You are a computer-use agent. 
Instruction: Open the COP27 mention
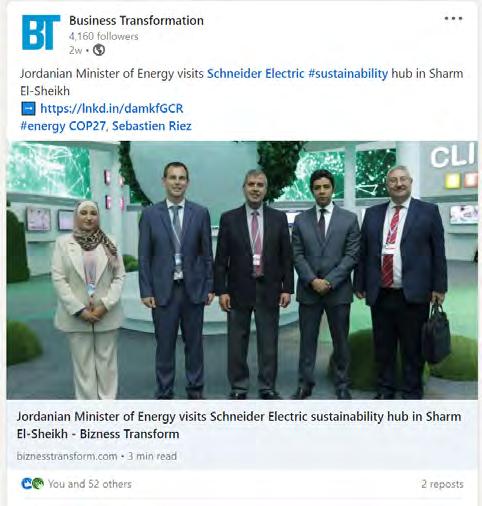pyautogui.click(x=87, y=126)
